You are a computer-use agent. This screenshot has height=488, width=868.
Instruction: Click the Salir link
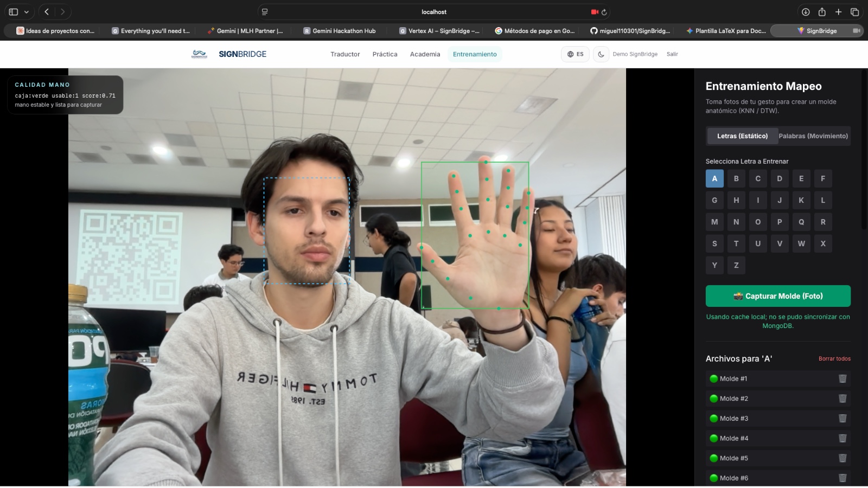click(x=672, y=54)
